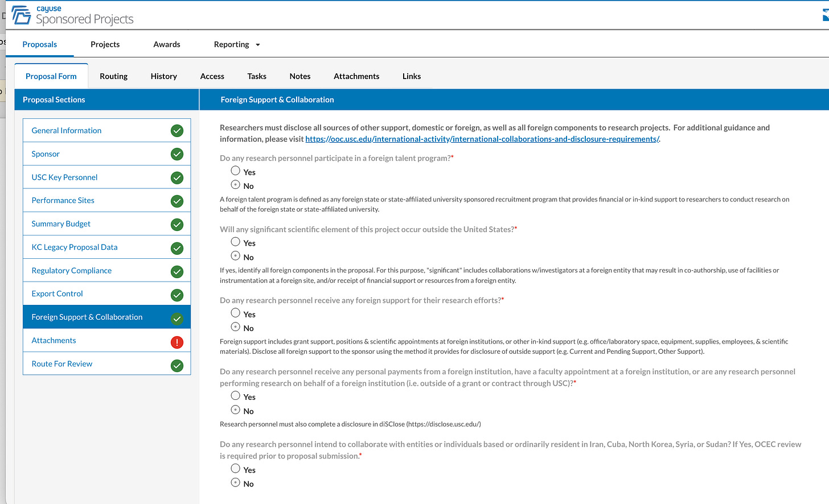
Task: Open the Performance Sites section
Action: coord(106,200)
